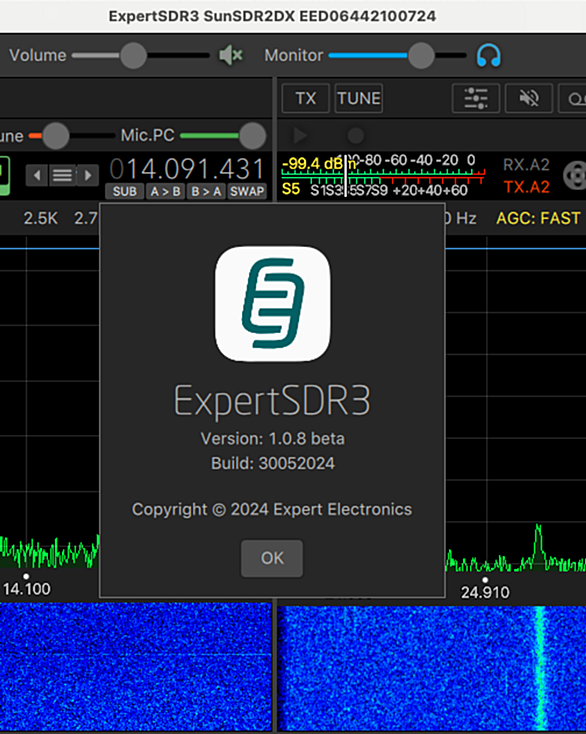The height and width of the screenshot is (734, 586).
Task: Toggle the Monitor headphones icon
Action: tap(489, 55)
